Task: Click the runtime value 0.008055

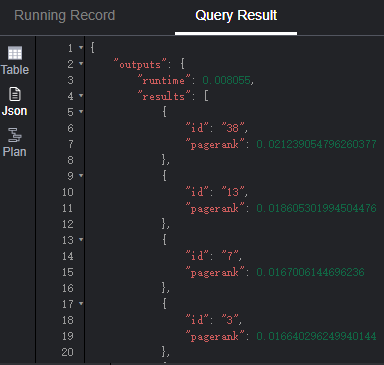Action: tap(226, 80)
